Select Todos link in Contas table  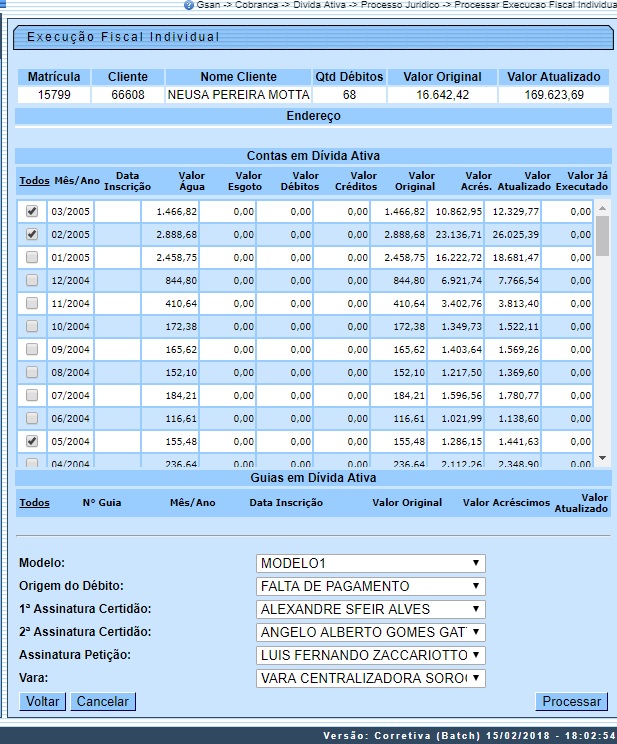pos(34,181)
